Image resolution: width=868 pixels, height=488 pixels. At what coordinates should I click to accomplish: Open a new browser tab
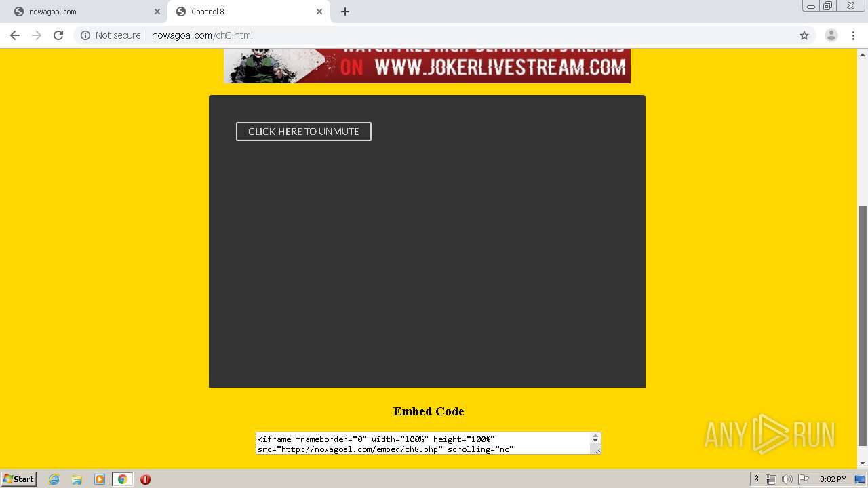[345, 12]
